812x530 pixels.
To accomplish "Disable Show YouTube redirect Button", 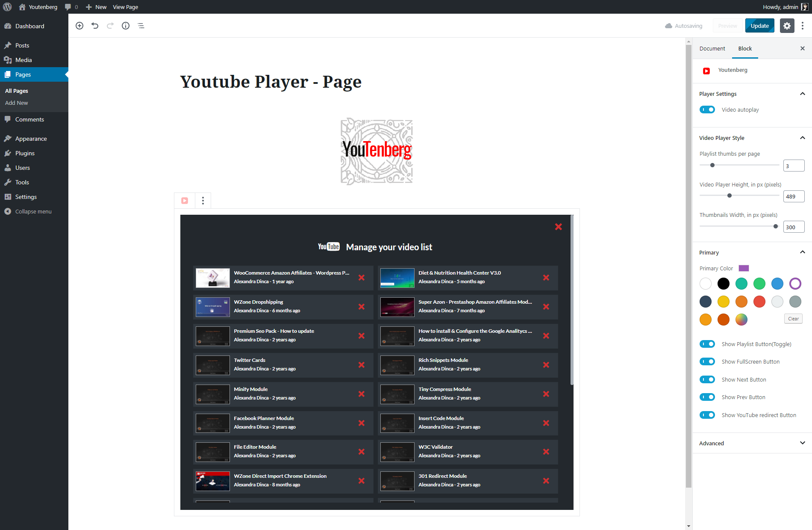I will pos(707,415).
